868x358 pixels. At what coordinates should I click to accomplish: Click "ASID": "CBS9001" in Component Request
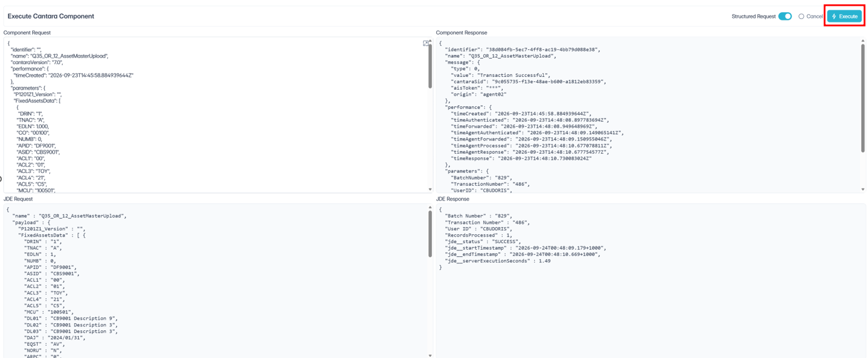pyautogui.click(x=38, y=152)
